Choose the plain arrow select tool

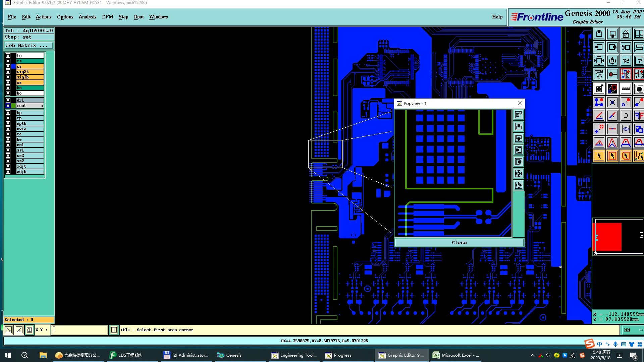click(x=599, y=156)
